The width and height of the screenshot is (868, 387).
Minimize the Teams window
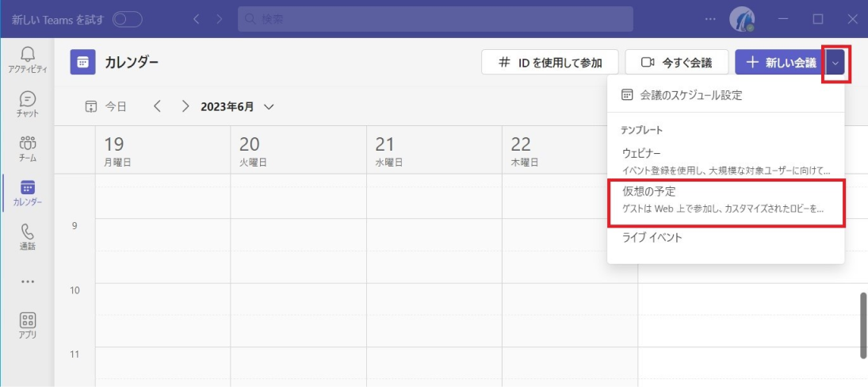coord(782,19)
